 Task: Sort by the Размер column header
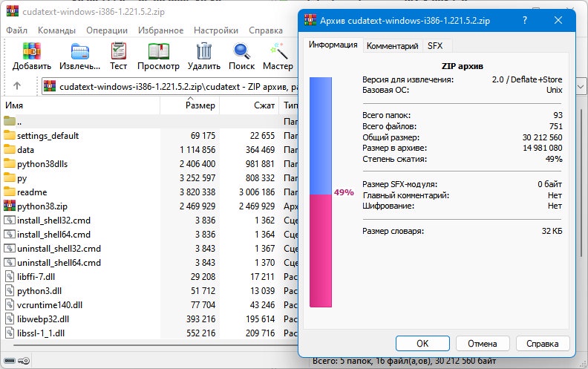click(190, 105)
